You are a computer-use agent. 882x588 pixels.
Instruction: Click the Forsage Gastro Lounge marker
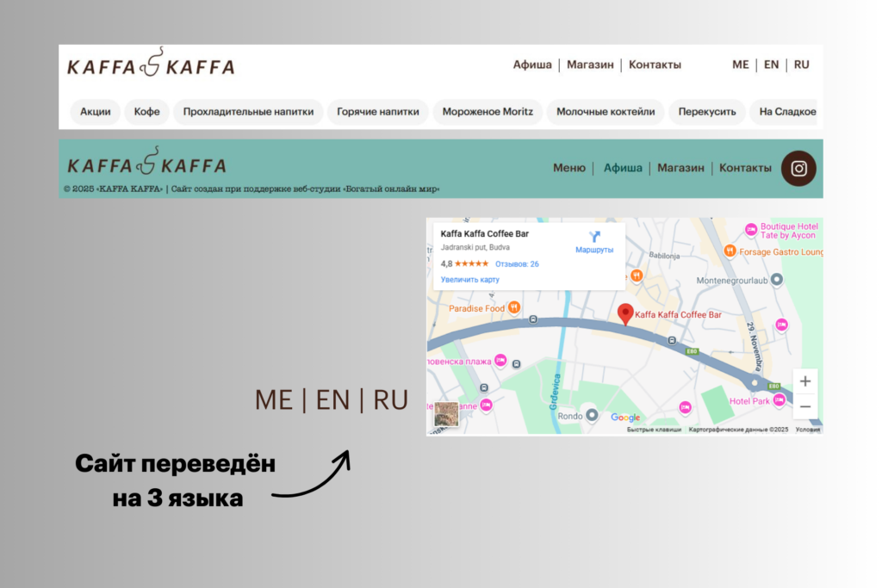tap(730, 251)
